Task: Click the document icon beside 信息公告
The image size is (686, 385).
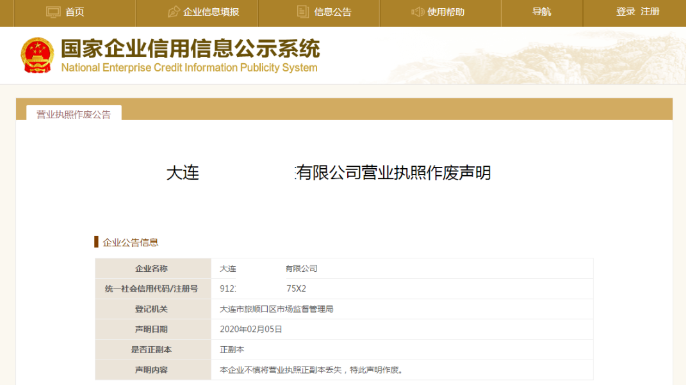Action: click(x=303, y=12)
